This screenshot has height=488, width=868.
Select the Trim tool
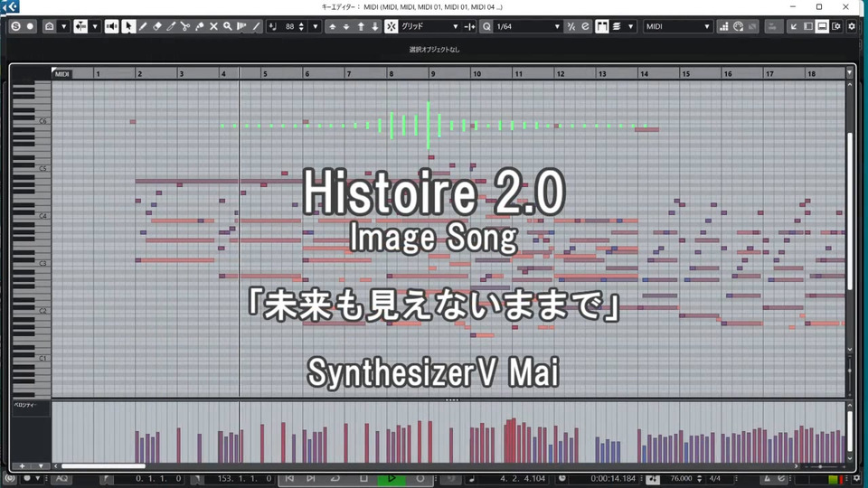pyautogui.click(x=171, y=26)
